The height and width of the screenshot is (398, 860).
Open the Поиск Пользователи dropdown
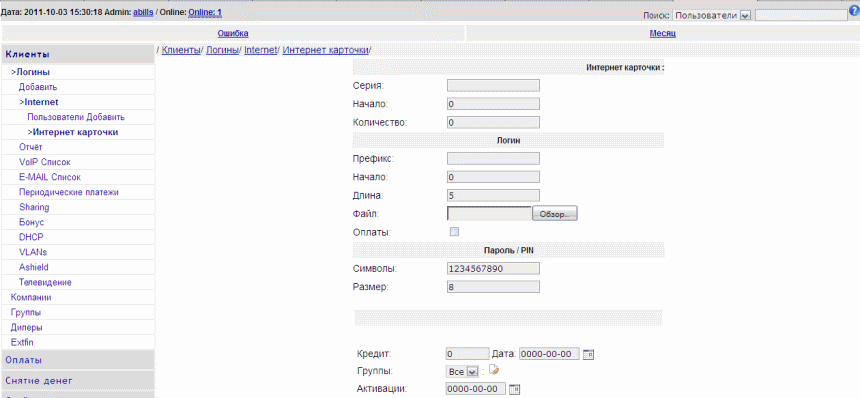(x=711, y=16)
